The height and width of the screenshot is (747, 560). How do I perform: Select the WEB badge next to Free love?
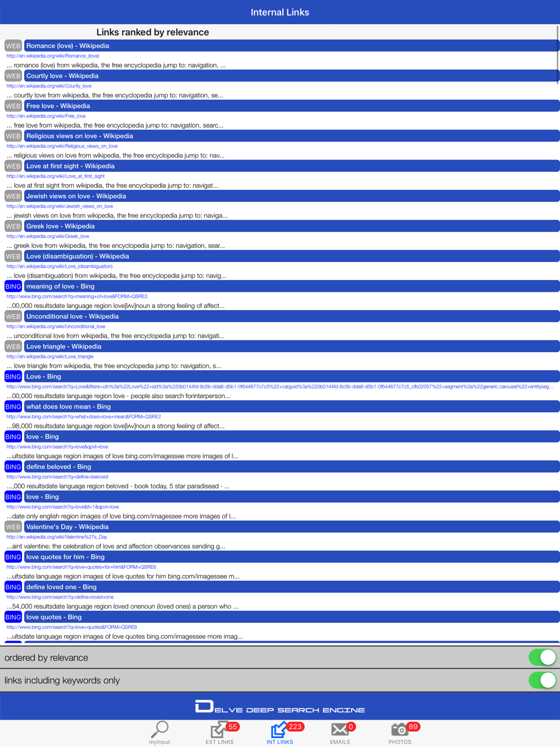tap(13, 106)
